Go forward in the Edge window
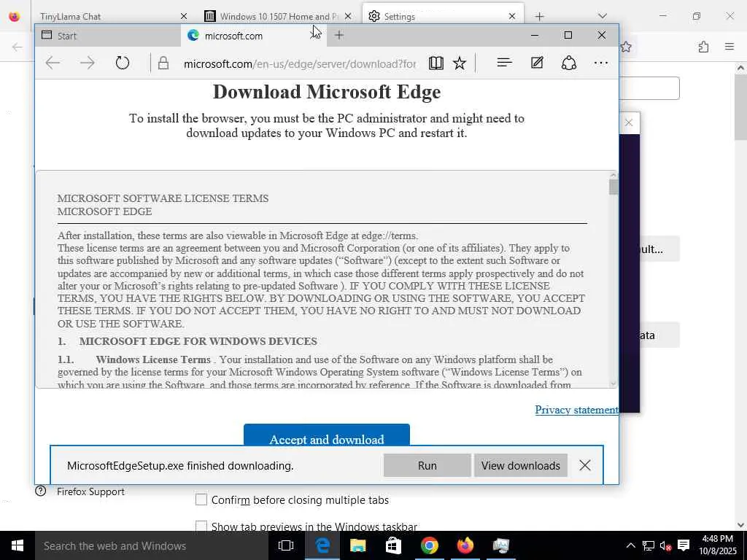 88,63
